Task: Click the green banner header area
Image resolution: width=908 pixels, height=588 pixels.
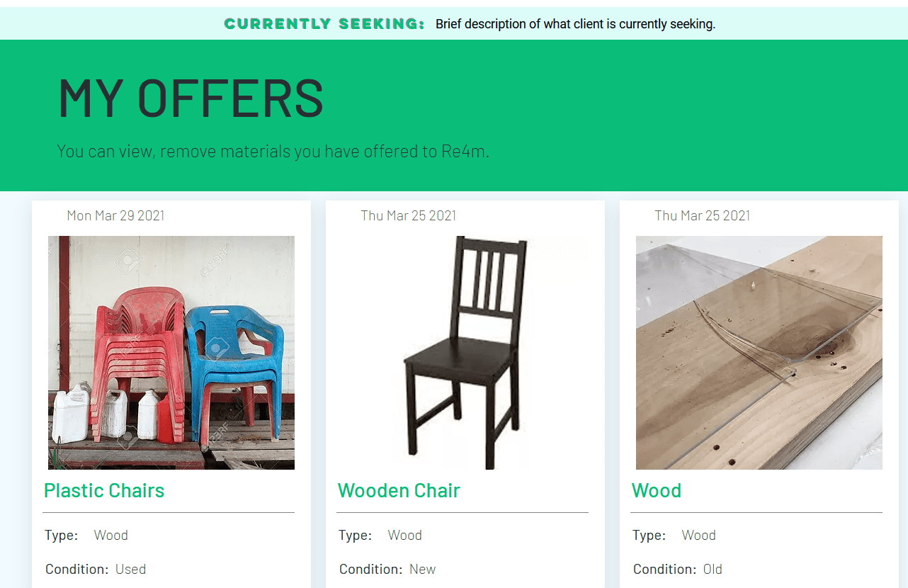Action: [x=454, y=115]
